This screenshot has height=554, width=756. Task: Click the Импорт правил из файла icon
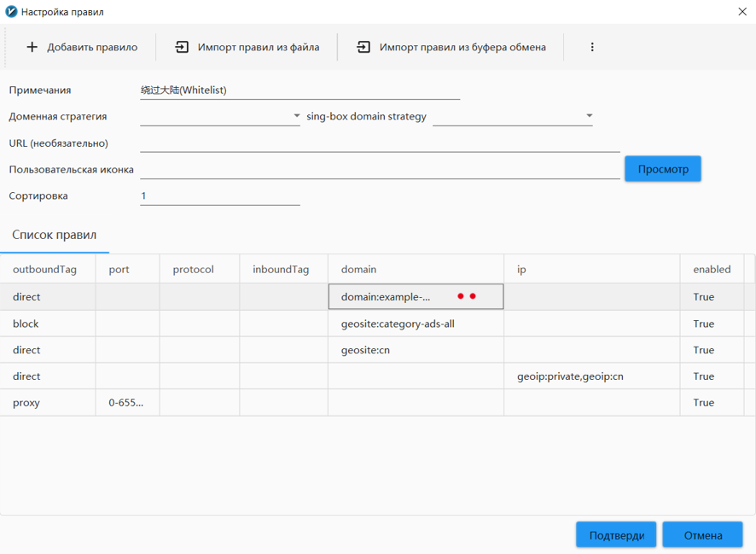182,47
